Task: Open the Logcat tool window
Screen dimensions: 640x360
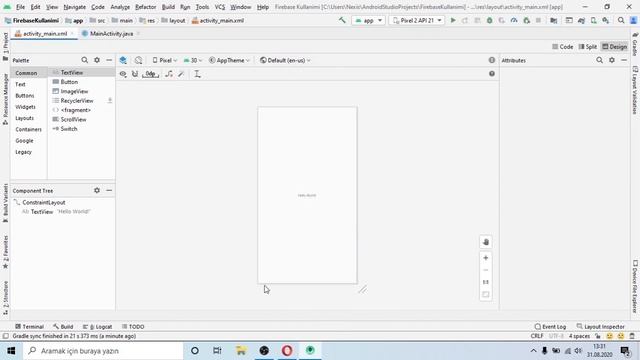Action: [x=97, y=327]
